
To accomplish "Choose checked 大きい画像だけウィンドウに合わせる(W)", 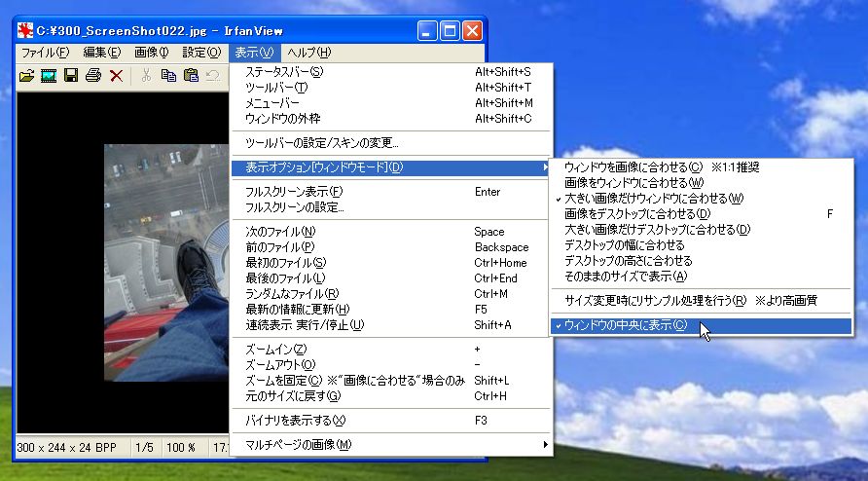I will 701,199.
